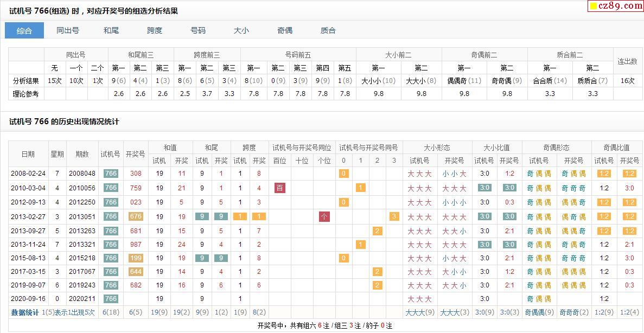Viewport: 644px width, 333px height.
Task: Switch to the 同出号 tab
Action: (x=68, y=30)
